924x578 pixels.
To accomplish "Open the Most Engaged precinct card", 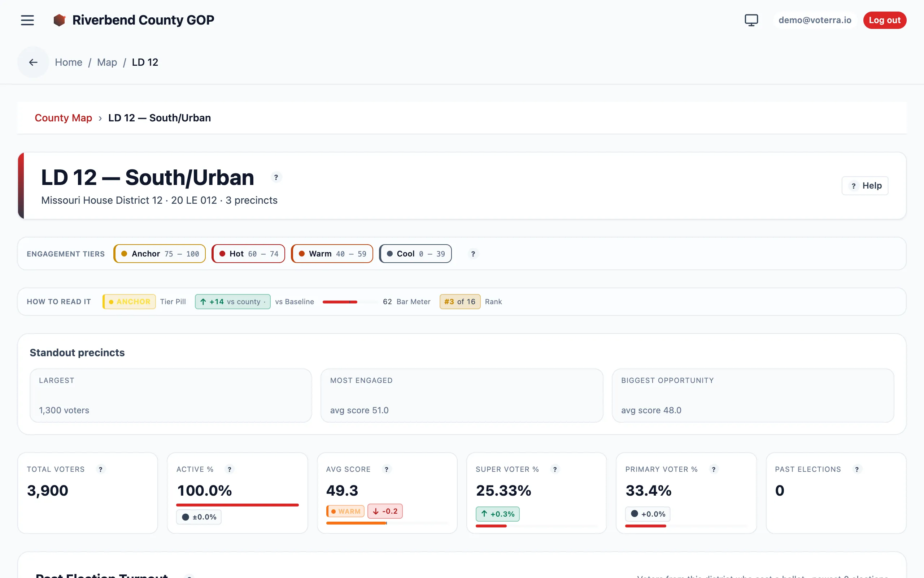I will point(462,395).
